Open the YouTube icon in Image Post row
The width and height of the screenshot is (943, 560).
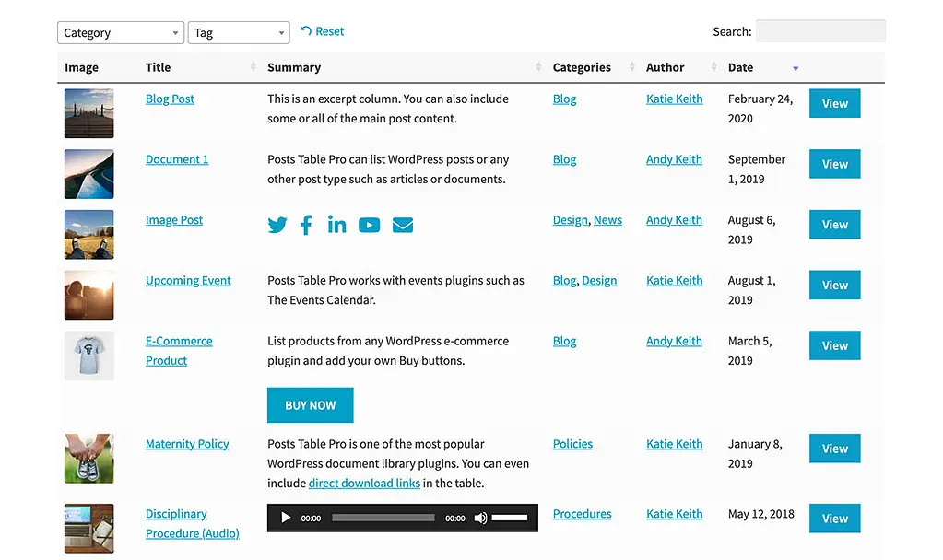(x=370, y=225)
